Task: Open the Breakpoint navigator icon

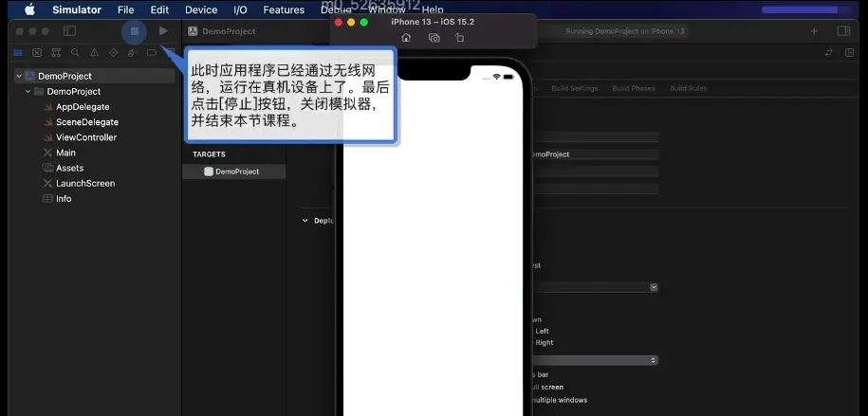Action: tap(151, 52)
